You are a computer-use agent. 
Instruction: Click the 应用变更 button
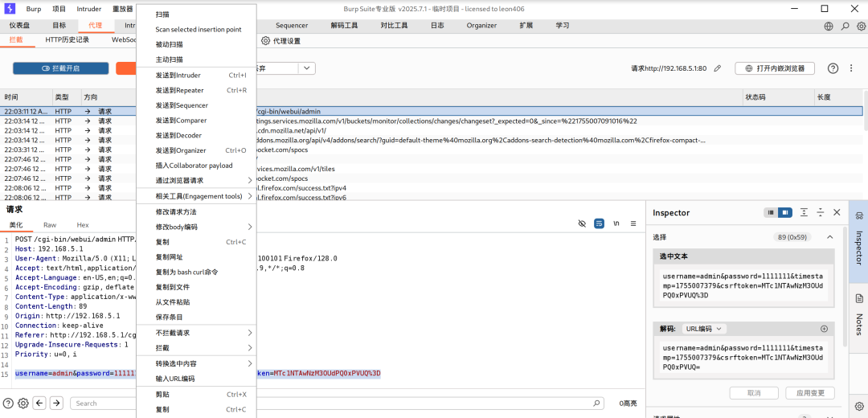[x=810, y=393]
